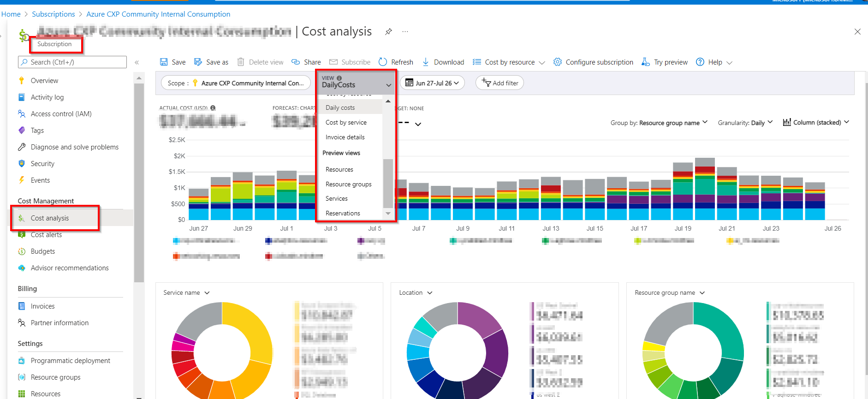This screenshot has height=399, width=868.
Task: Open the DailyCosts view dropdown
Action: (x=356, y=82)
